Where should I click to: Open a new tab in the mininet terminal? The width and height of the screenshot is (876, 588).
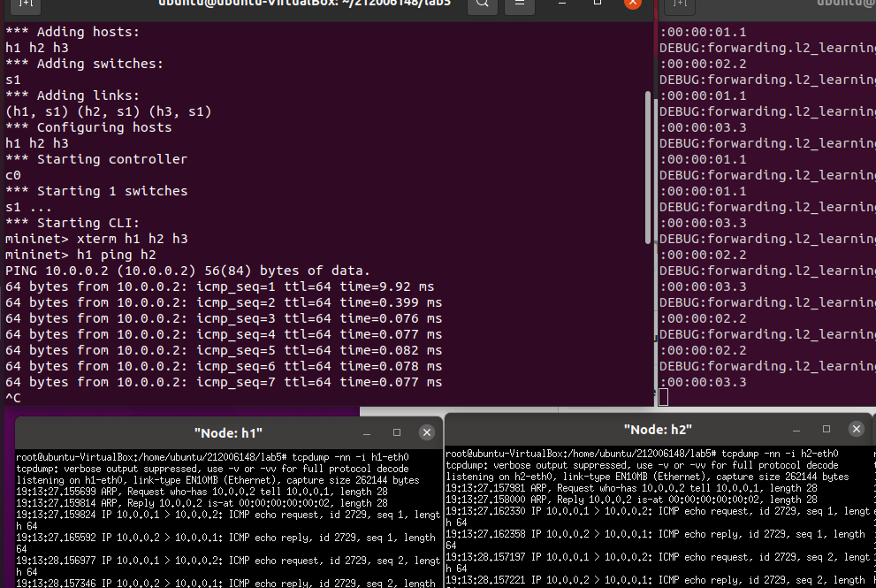(26, 4)
